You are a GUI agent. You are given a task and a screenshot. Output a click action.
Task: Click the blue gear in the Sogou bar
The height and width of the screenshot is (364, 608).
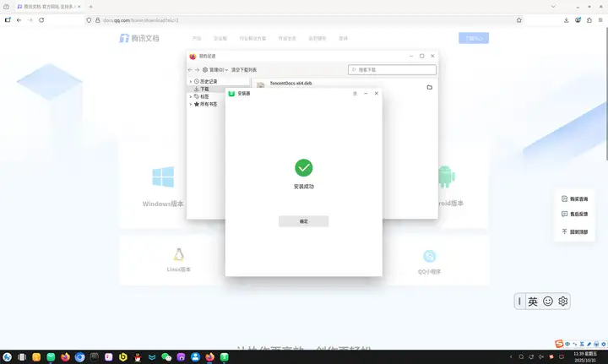point(603,345)
